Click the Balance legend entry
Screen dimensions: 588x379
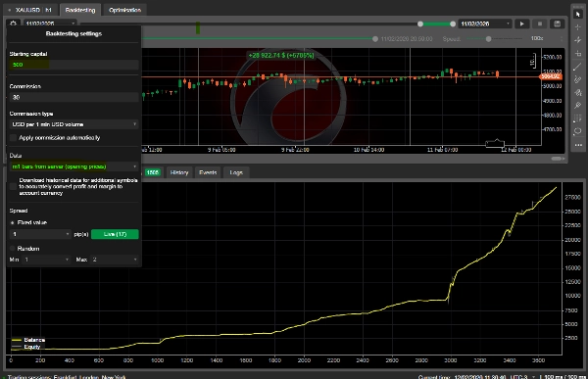click(x=28, y=340)
